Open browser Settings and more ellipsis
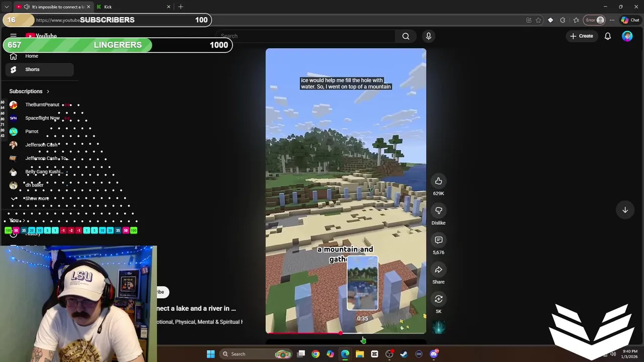644x362 pixels. pos(612,20)
